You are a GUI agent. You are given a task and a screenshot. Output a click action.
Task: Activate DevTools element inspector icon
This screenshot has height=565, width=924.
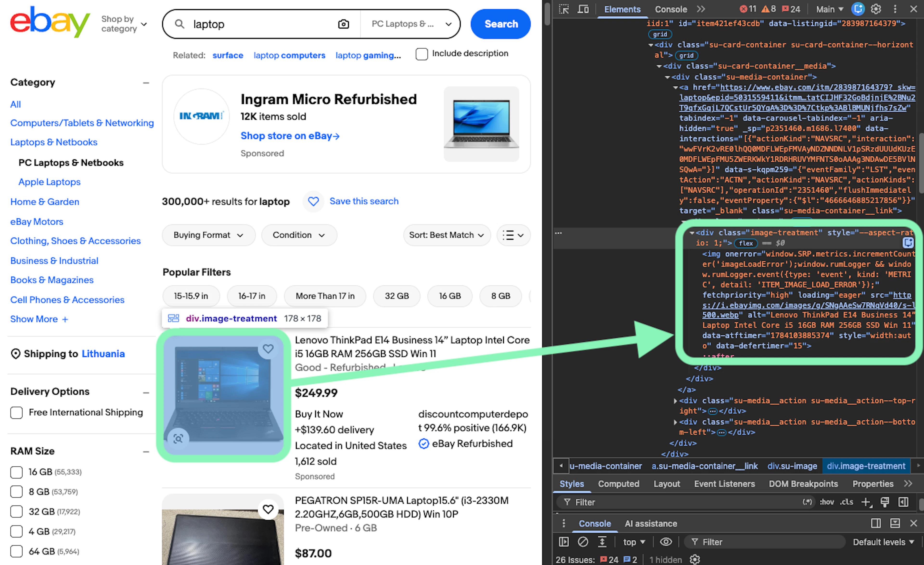click(x=564, y=9)
